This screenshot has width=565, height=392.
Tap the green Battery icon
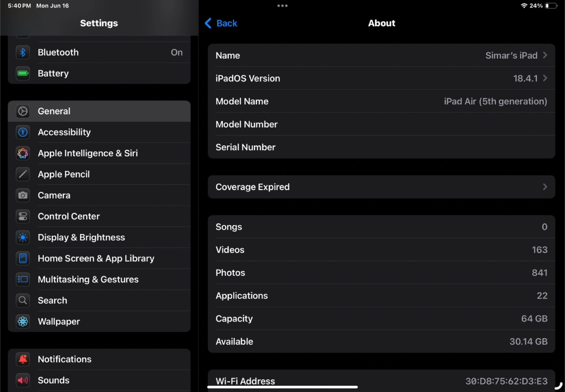(x=23, y=73)
